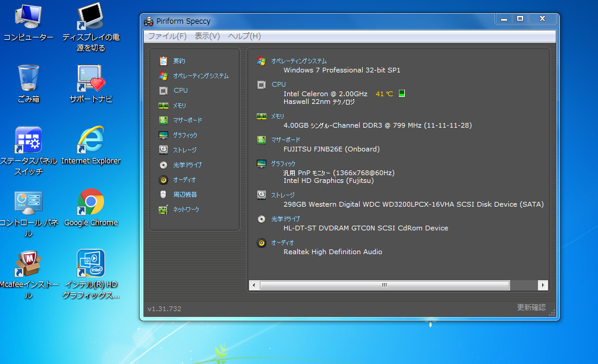Click the ストレージ heading link in summary
The image size is (598, 364).
click(282, 195)
